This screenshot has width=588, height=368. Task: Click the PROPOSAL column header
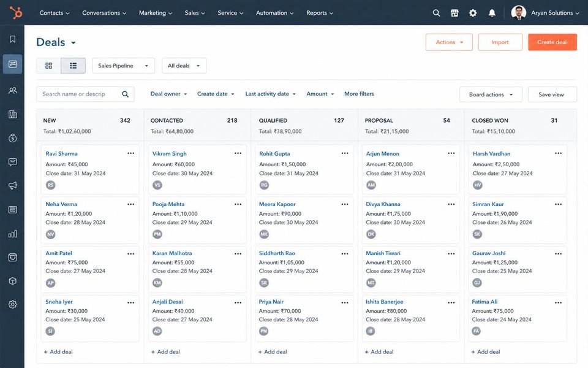(379, 121)
